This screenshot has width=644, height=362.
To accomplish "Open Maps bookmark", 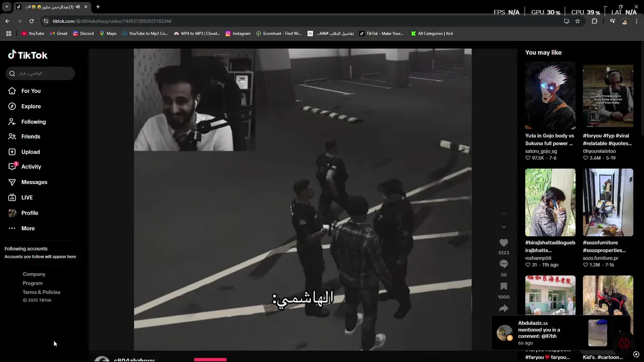I will (x=108, y=34).
